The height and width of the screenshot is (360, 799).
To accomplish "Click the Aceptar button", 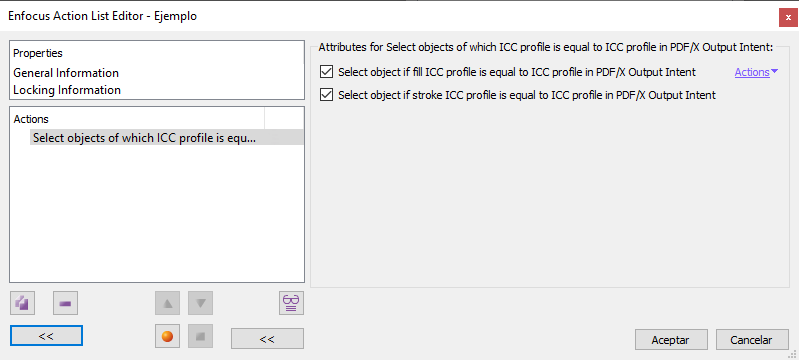I will pyautogui.click(x=671, y=340).
